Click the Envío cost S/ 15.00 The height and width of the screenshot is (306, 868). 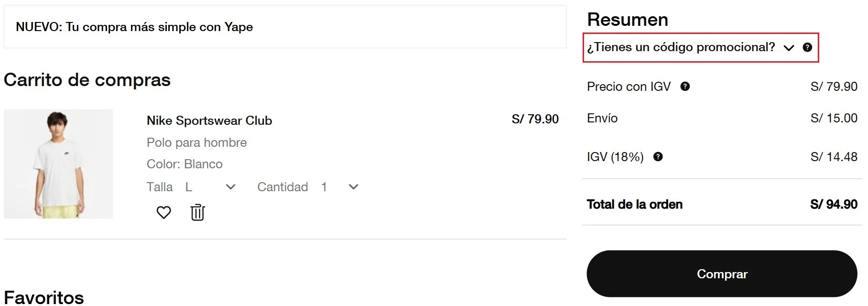click(x=834, y=118)
